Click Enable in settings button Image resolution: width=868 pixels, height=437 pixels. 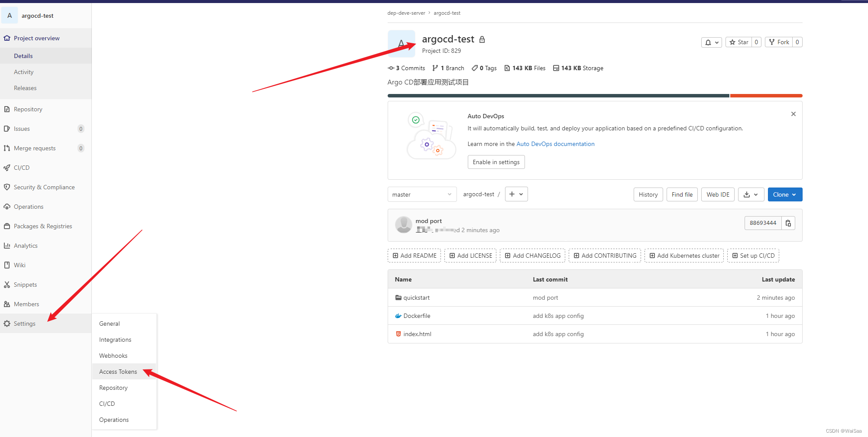click(x=496, y=162)
